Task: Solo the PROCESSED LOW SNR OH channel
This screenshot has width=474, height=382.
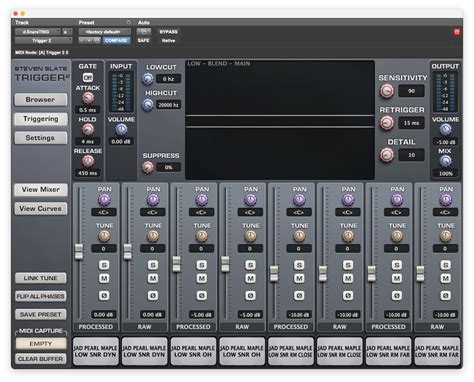Action: tap(201, 265)
